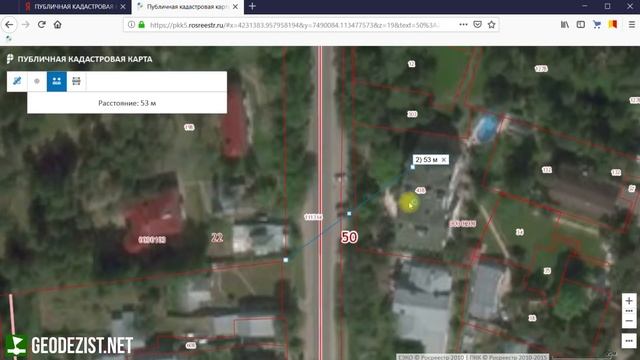The height and width of the screenshot is (360, 640).
Task: Click the Rosreestr logo beside the map title
Action: (x=10, y=59)
